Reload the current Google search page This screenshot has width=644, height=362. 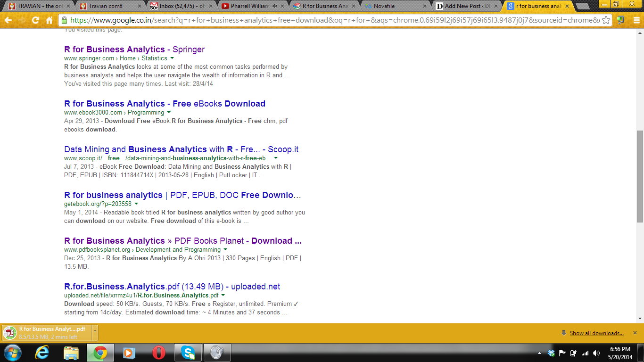coord(35,20)
